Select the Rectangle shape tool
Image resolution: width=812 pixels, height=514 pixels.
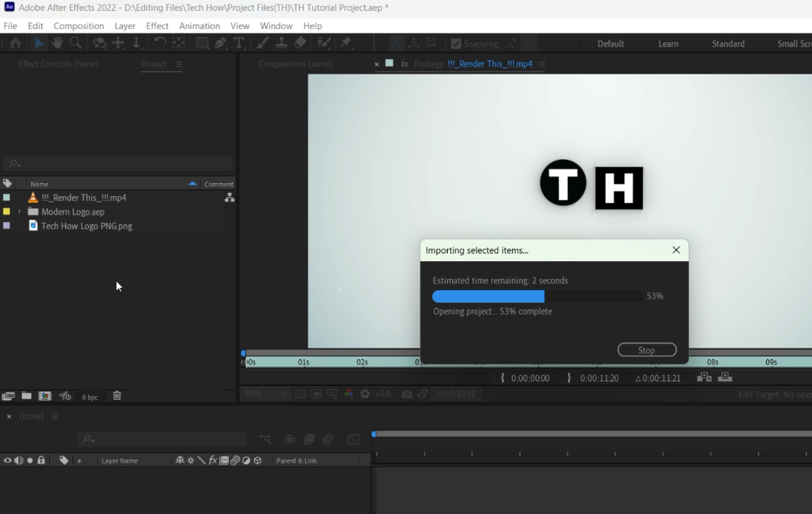pos(202,44)
